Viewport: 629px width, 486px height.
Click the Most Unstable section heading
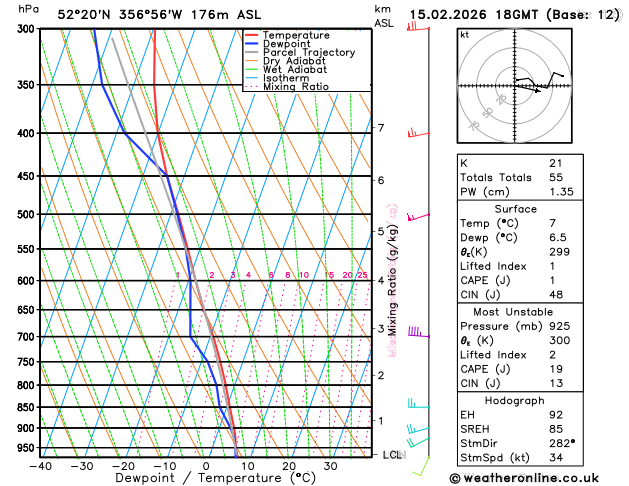tap(513, 312)
